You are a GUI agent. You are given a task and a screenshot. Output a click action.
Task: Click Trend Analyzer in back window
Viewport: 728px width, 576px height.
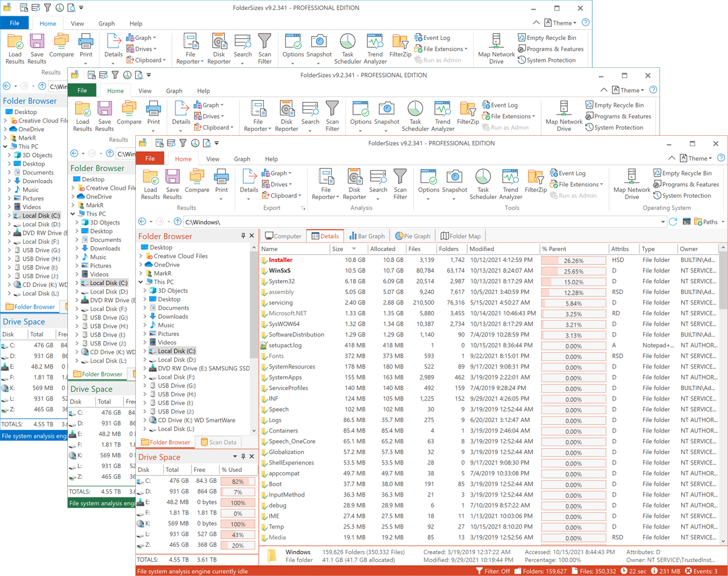(376, 49)
